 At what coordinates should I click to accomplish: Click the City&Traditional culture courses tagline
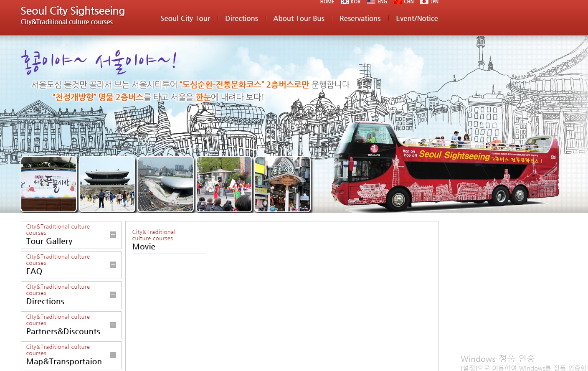pos(66,22)
